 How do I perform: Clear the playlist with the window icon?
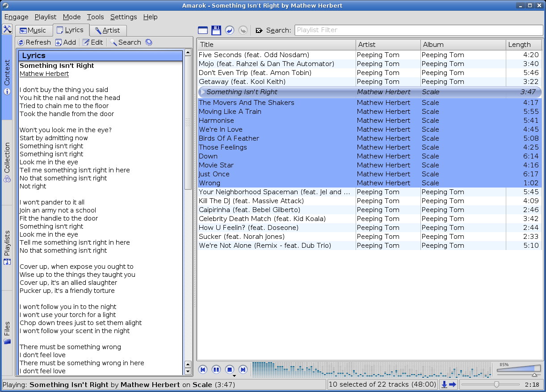(203, 30)
